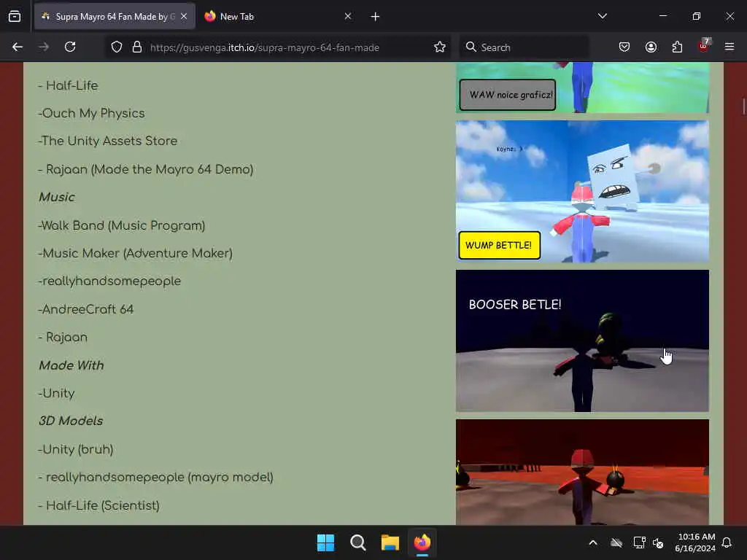Screen dimensions: 747x560
Task: Open uBlock Origin extension badge
Action: (704, 46)
